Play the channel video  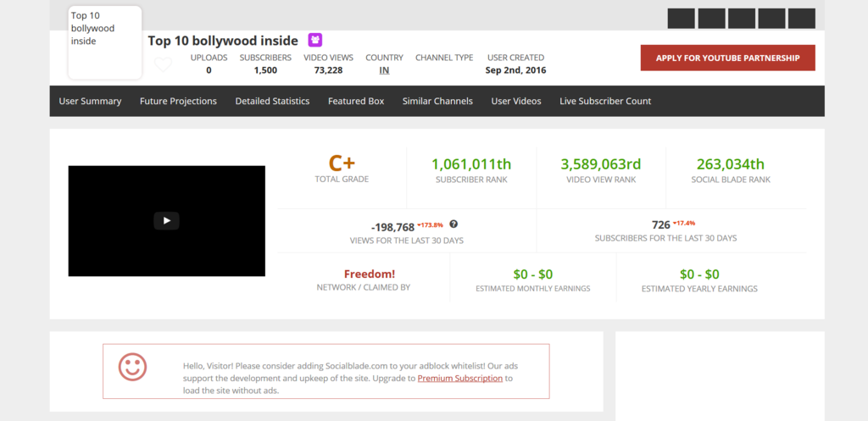pos(166,221)
